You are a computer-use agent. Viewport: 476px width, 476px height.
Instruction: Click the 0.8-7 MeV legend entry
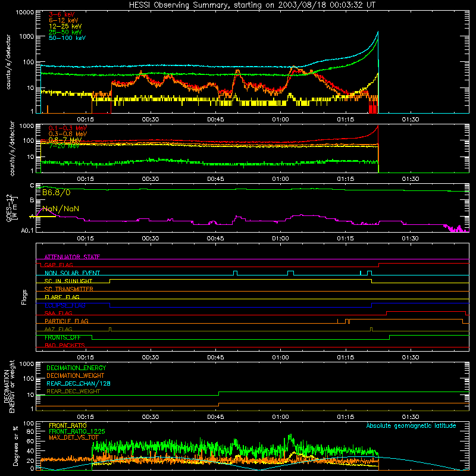click(65, 140)
